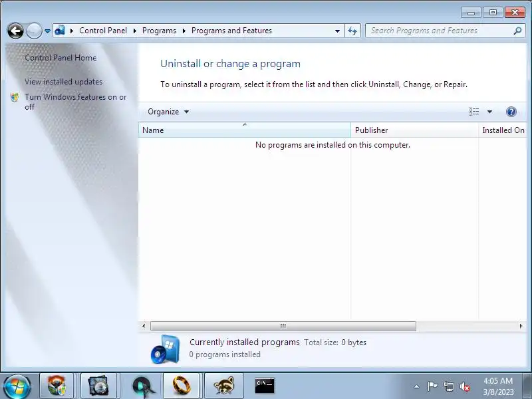Screen dimensions: 532x399
Task: Open View installed updates link
Action: coord(63,82)
